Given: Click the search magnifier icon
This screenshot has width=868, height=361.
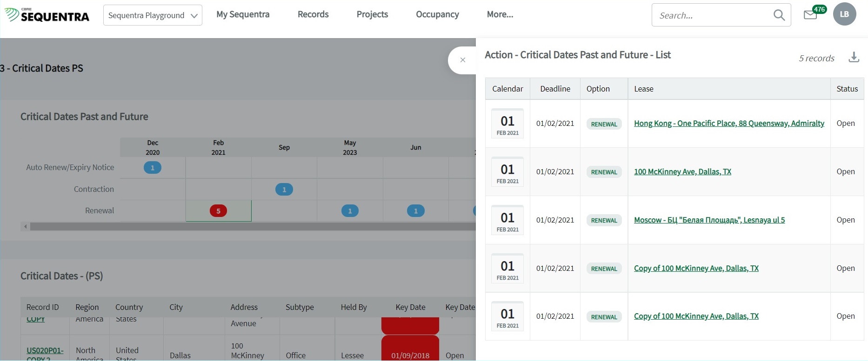Looking at the screenshot, I should 779,15.
